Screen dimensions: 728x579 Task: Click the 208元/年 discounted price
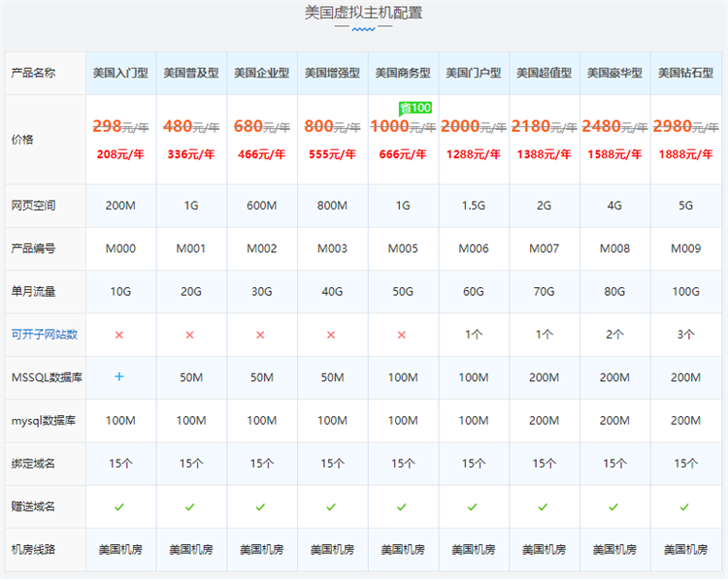[120, 153]
